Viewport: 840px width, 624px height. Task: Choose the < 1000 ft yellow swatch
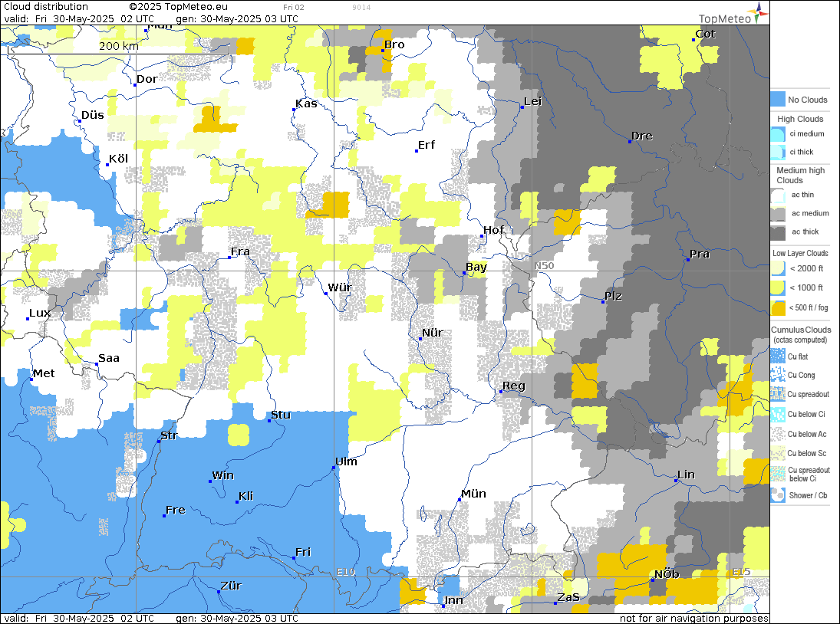coord(778,288)
